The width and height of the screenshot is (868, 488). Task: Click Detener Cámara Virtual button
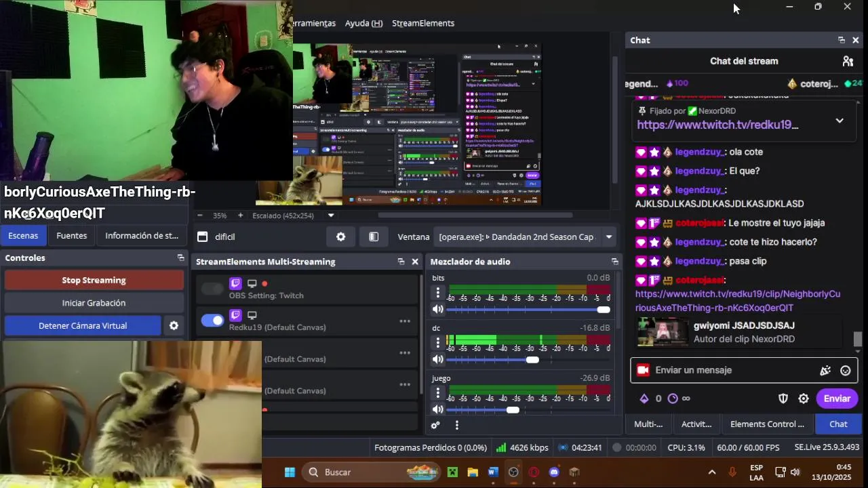83,326
